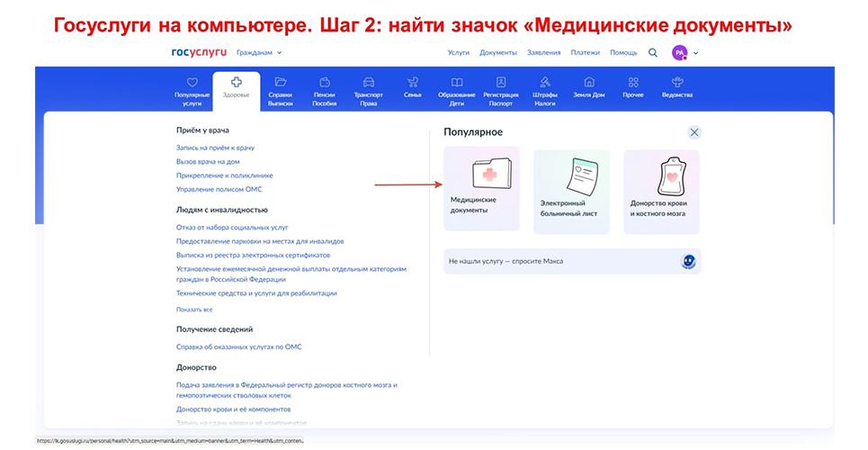Select the Семья category icon
Image resolution: width=868 pixels, height=450 pixels.
(x=412, y=88)
